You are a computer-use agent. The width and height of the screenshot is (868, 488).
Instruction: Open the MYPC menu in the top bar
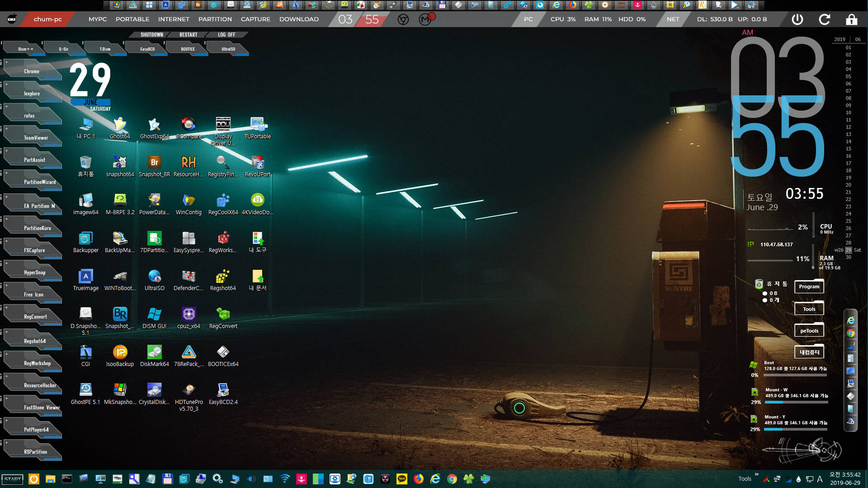98,19
